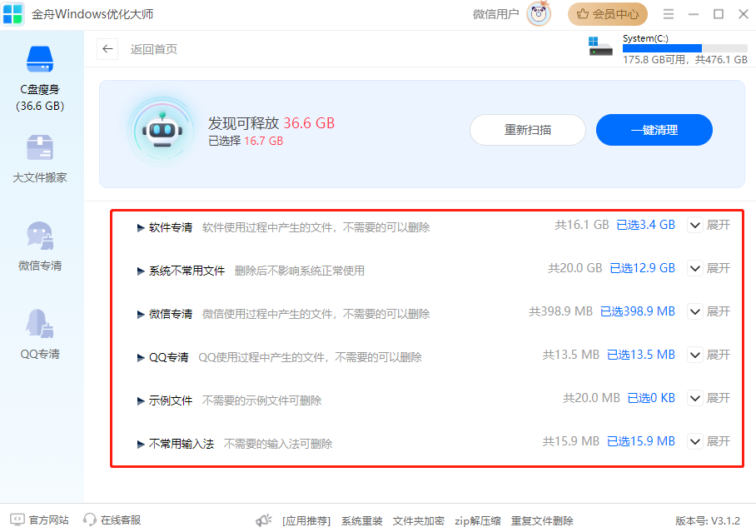
Task: Select 已选0 KB value
Action: 651,398
